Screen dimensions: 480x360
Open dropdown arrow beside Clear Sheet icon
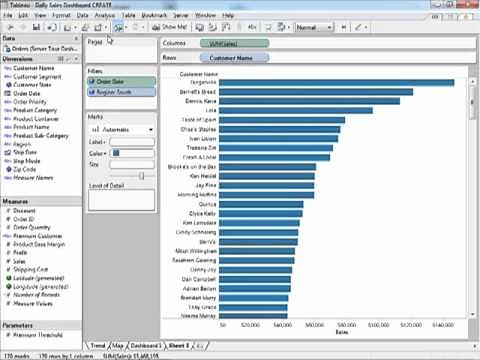click(x=106, y=28)
